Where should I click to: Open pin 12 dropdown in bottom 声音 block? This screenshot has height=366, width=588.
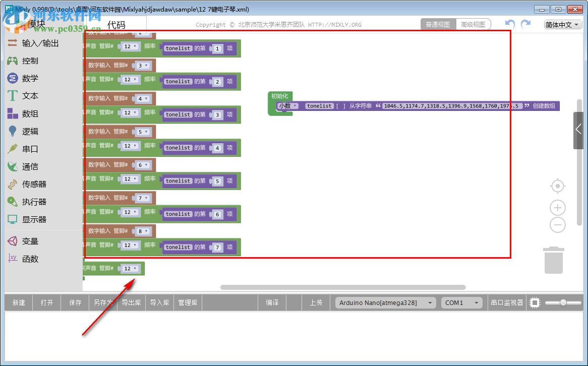130,269
